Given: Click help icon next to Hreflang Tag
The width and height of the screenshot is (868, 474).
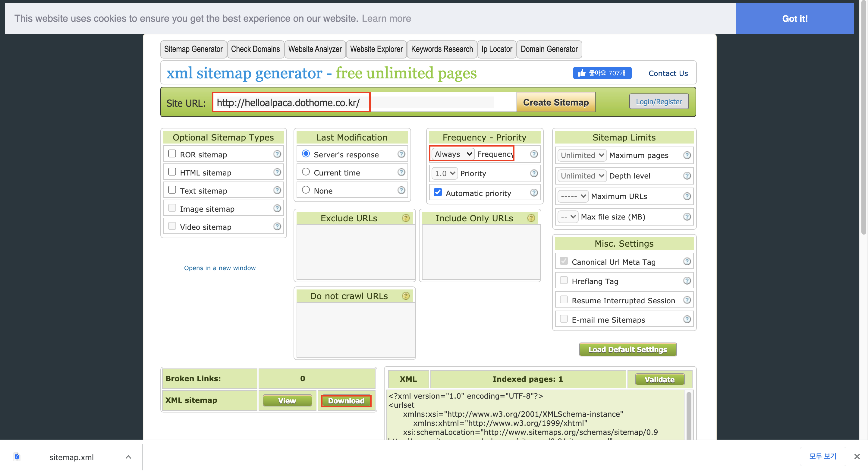Looking at the screenshot, I should (x=687, y=280).
